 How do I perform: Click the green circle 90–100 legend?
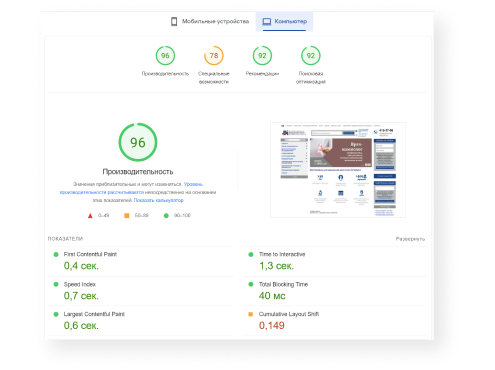coord(166,216)
